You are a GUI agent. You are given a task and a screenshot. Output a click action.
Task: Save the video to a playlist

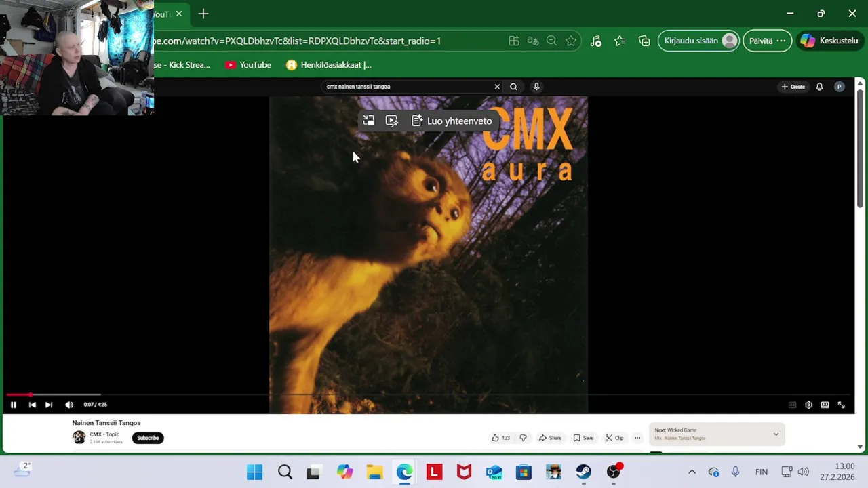tap(583, 438)
